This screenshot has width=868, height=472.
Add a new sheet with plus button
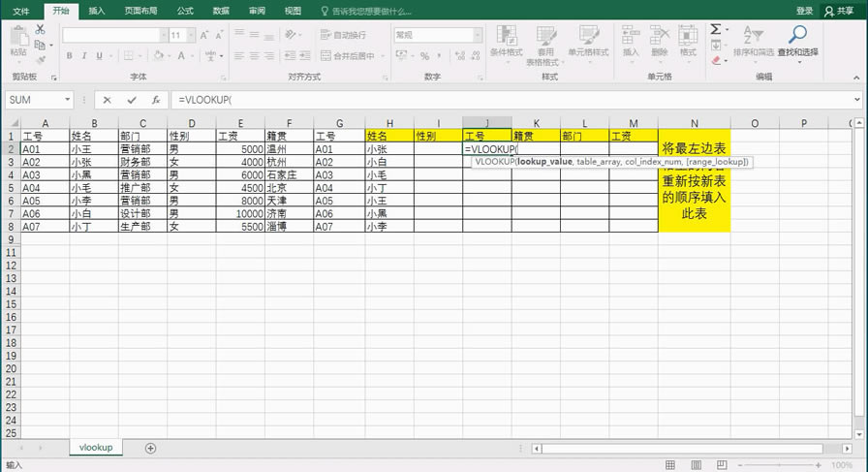pyautogui.click(x=150, y=448)
